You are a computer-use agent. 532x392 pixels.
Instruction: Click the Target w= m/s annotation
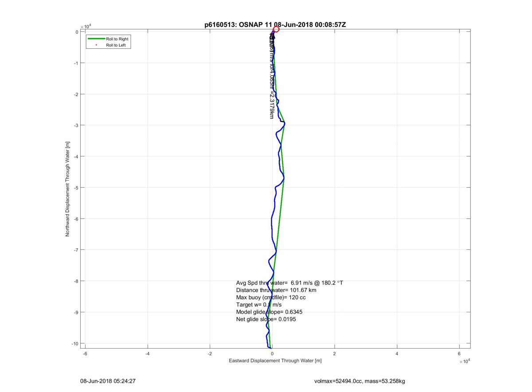[x=259, y=305]
